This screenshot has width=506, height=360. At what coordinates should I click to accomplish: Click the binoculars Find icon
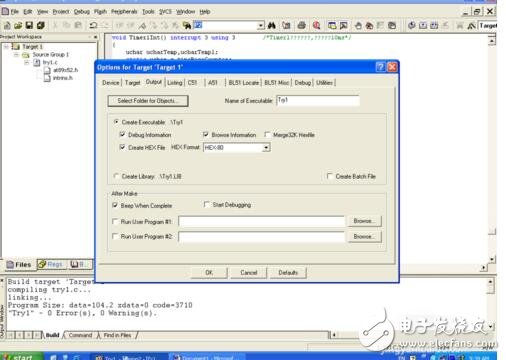coord(272,25)
